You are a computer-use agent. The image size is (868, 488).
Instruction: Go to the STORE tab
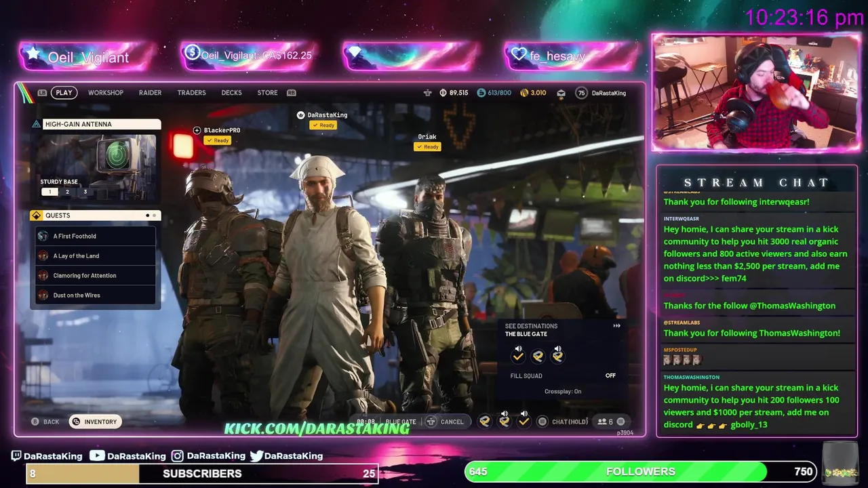click(x=267, y=93)
